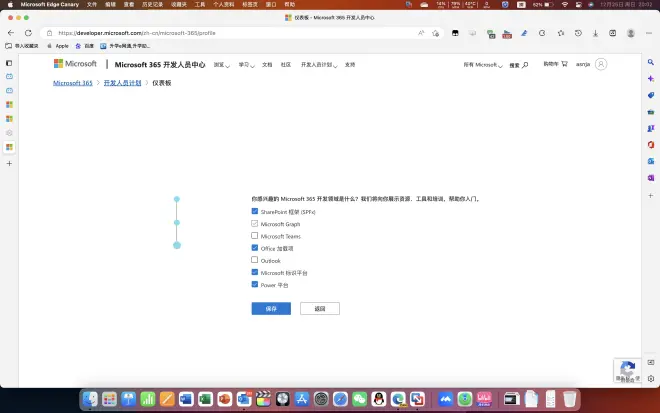Expand the 所有 Microsoft dropdown
Viewport: 660px width, 413px height.
click(x=483, y=65)
